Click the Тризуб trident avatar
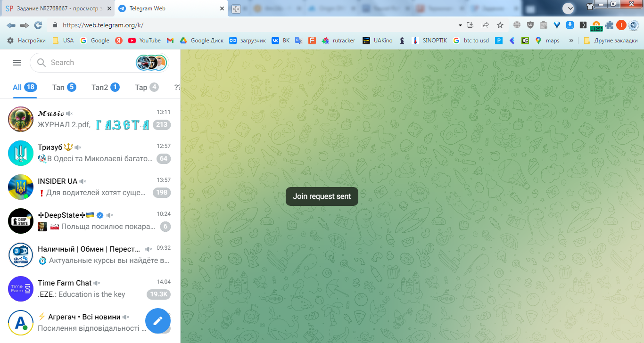 (21, 153)
